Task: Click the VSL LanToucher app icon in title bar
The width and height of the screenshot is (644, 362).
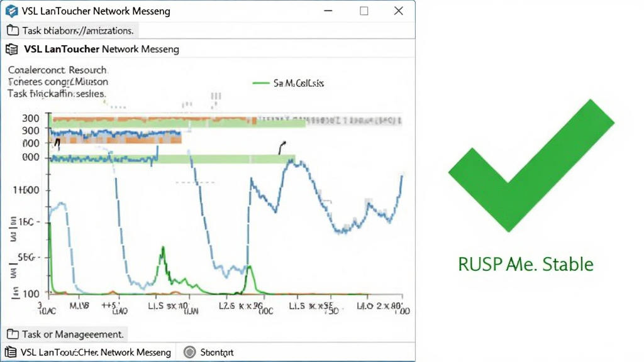Action: (11, 11)
